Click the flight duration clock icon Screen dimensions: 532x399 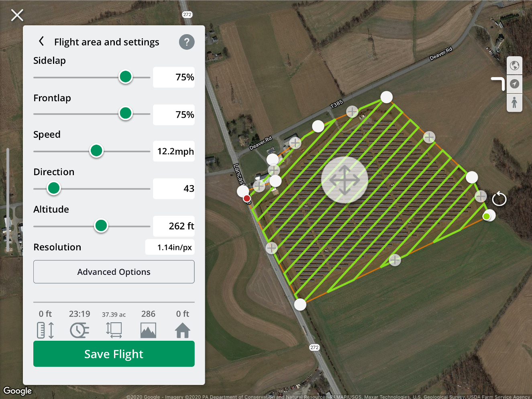pos(79,330)
